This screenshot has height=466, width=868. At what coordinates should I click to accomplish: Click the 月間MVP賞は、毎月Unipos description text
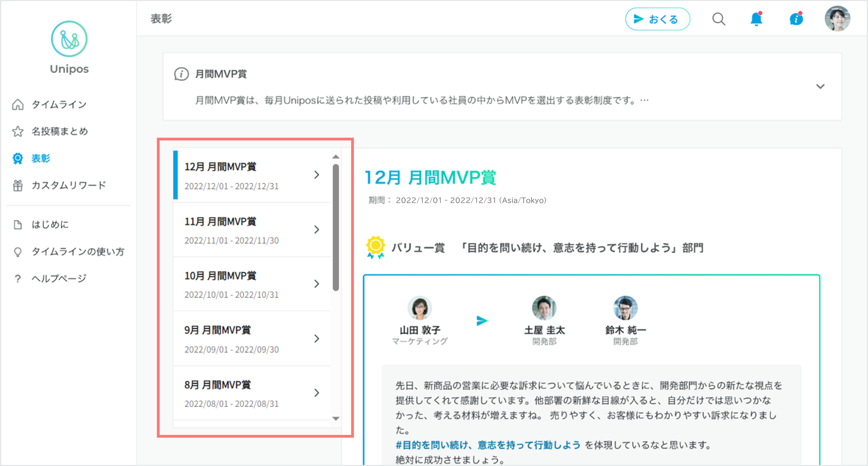point(422,100)
